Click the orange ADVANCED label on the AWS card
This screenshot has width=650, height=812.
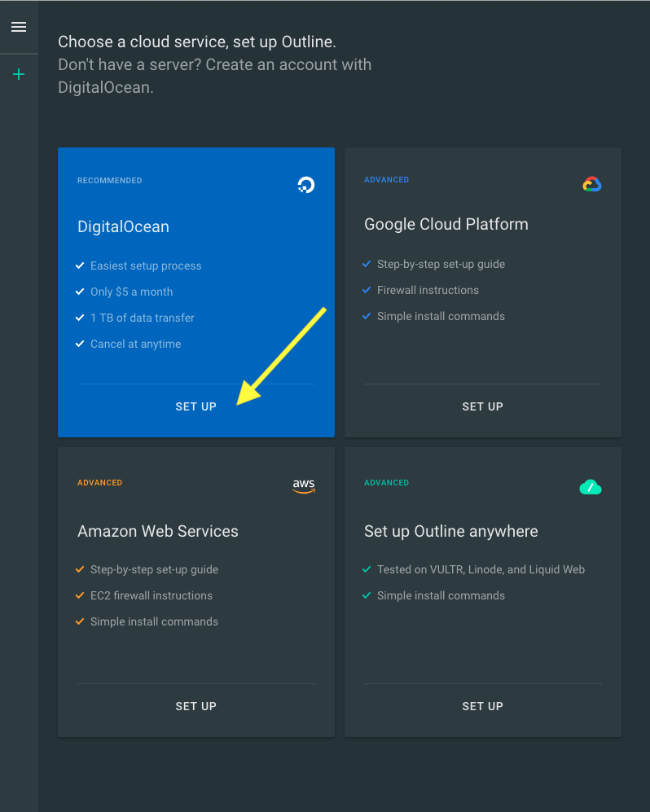pos(99,483)
